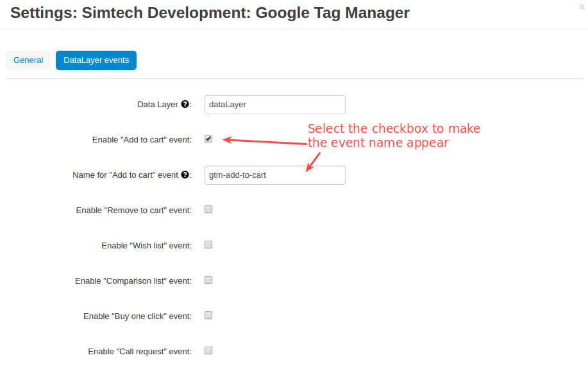Image resolution: width=588 pixels, height=371 pixels.
Task: Switch to the General tab
Action: 28,60
